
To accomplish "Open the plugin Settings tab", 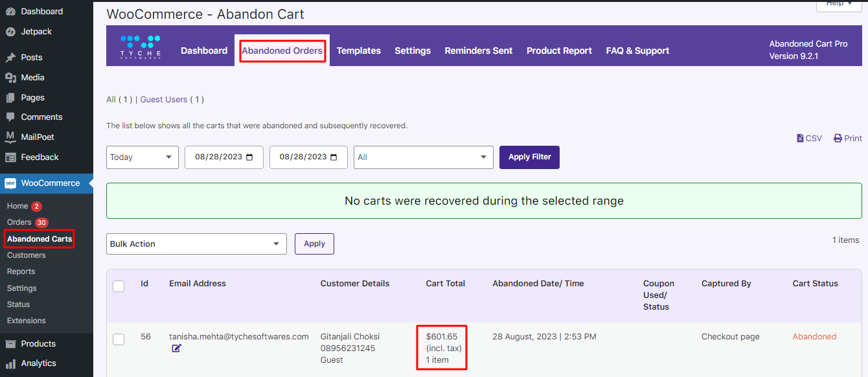I will (x=413, y=51).
